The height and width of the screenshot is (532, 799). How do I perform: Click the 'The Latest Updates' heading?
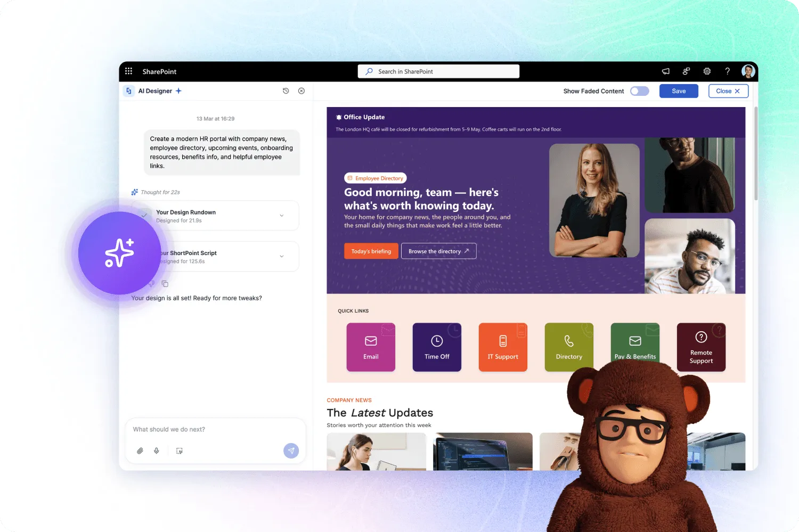tap(380, 413)
